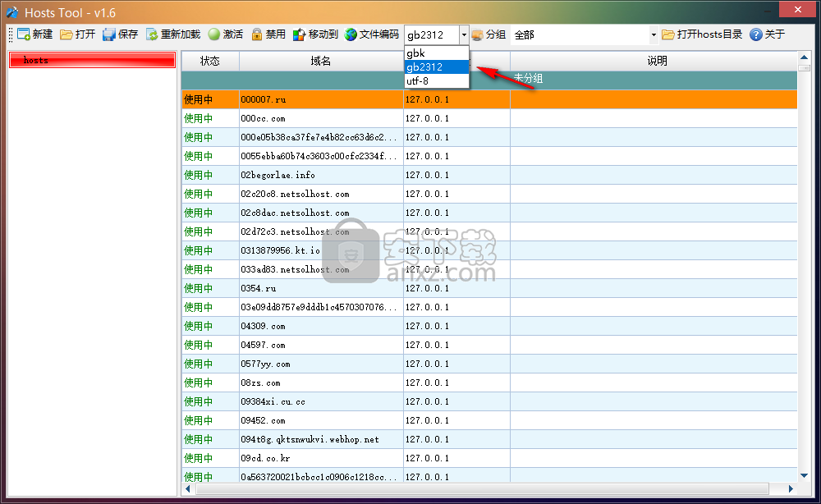
Task: Sort by 域名 column header
Action: (321, 61)
